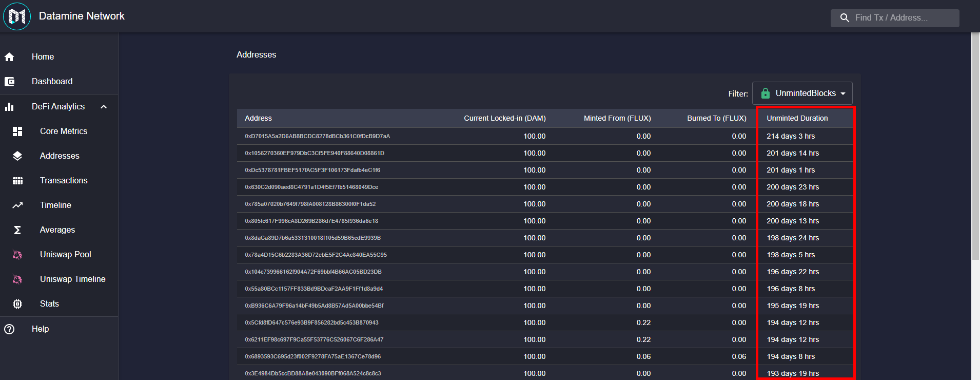
Task: Focus the Find Tx / Address search field
Action: click(895, 18)
